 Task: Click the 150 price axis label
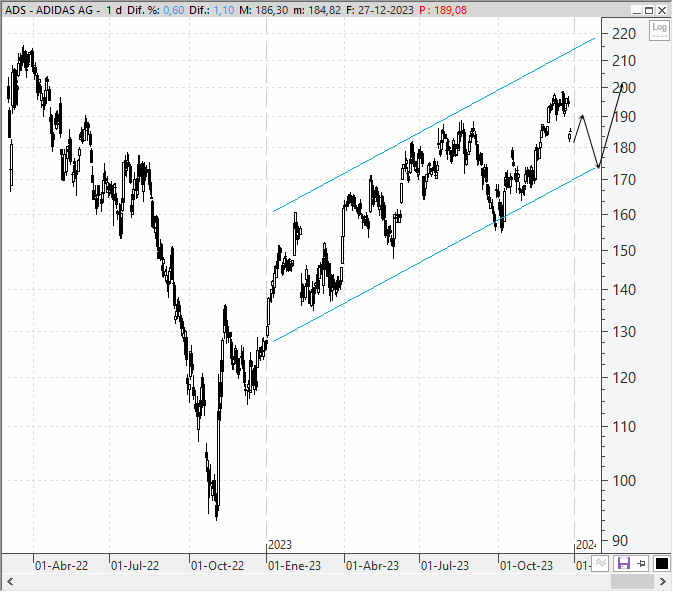(x=624, y=251)
